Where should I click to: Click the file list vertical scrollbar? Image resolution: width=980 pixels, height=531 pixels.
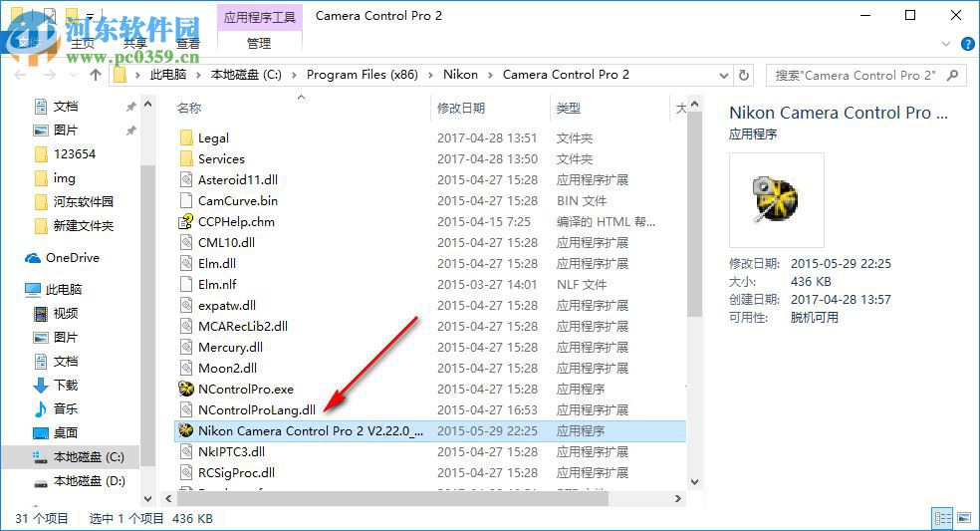(694, 212)
